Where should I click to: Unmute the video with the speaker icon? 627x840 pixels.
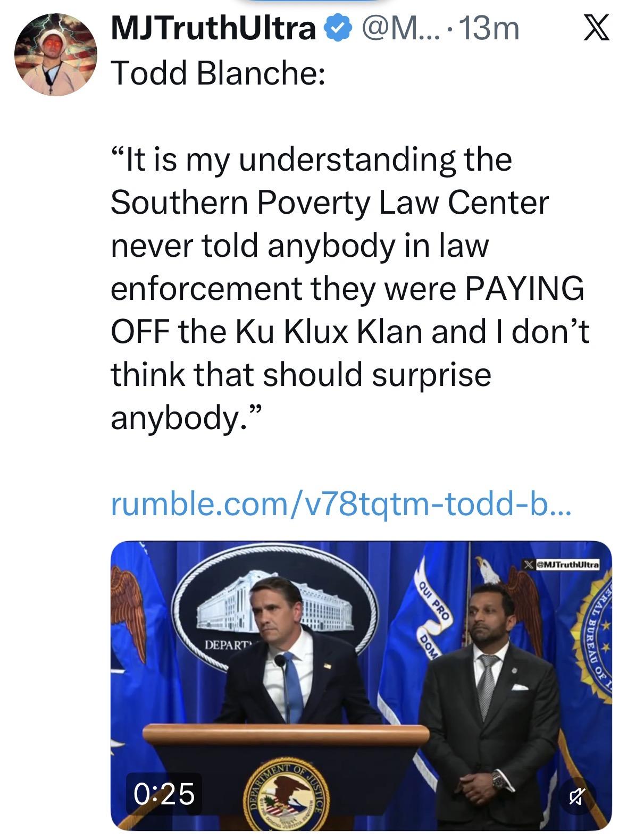576,796
